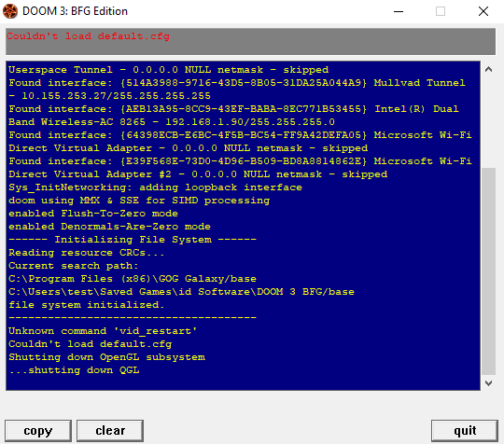Copy the console output with copy button
Screen dimensions: 504x444
pyautogui.click(x=38, y=431)
